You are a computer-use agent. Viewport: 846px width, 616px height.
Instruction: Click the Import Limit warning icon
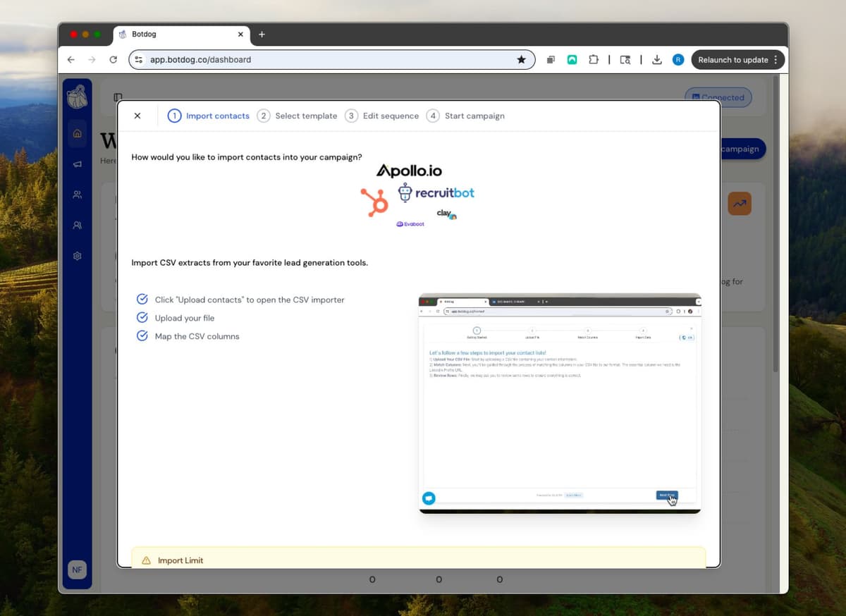[147, 560]
